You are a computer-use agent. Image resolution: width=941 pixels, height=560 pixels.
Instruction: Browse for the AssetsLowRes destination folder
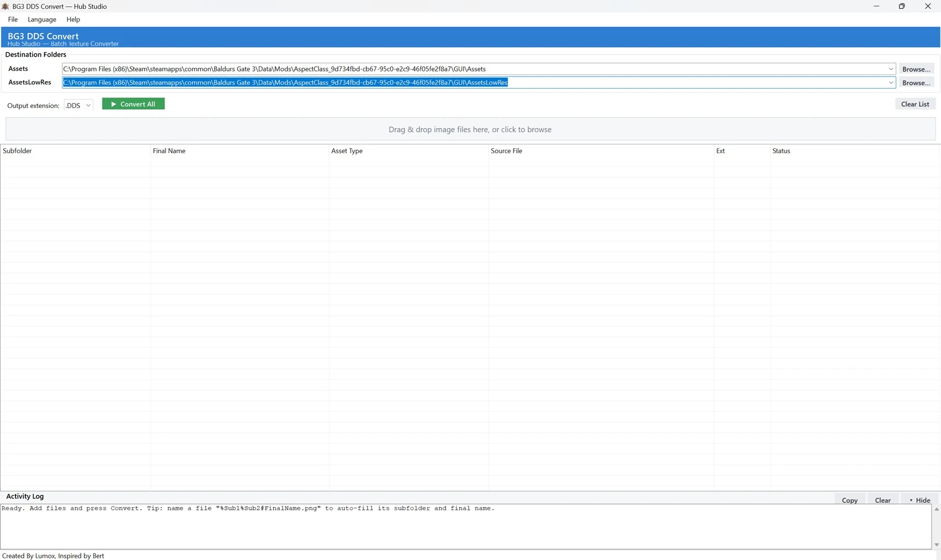(916, 83)
